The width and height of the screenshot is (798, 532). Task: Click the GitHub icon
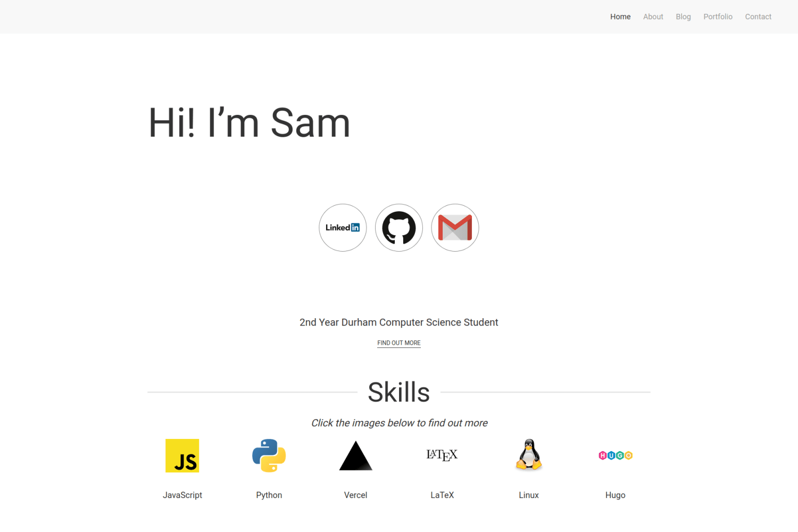pos(398,227)
